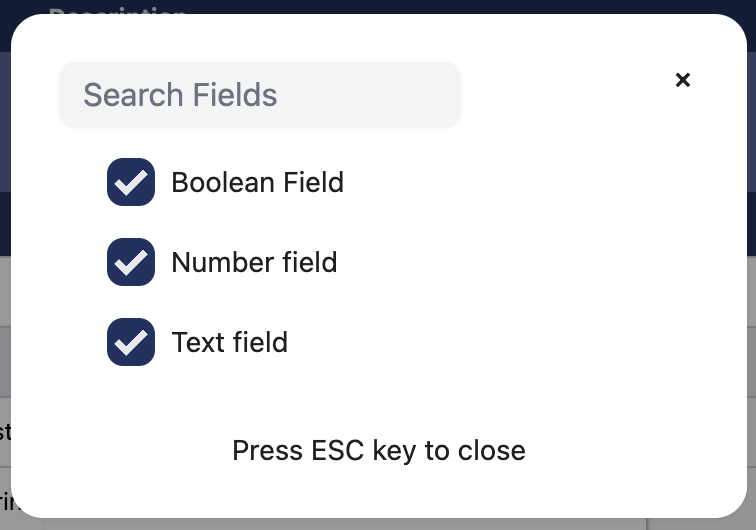Click into the Search Fields input

point(260,95)
